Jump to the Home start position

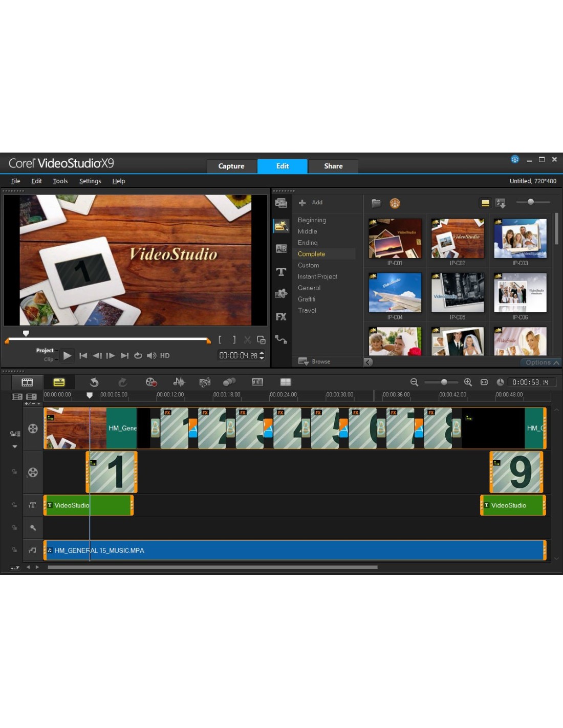[83, 355]
